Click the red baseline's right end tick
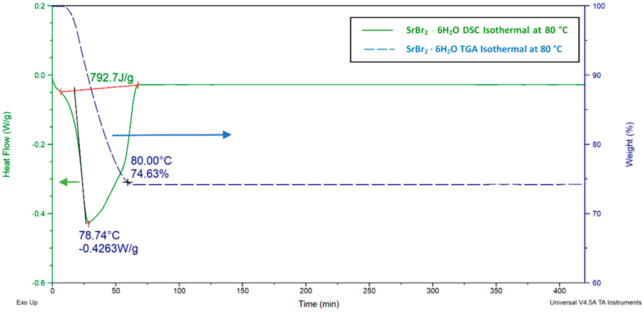This screenshot has height=312, width=644. click(x=138, y=85)
